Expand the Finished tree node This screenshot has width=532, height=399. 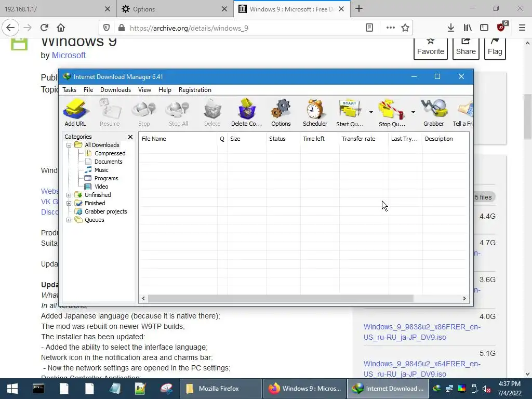coord(69,203)
